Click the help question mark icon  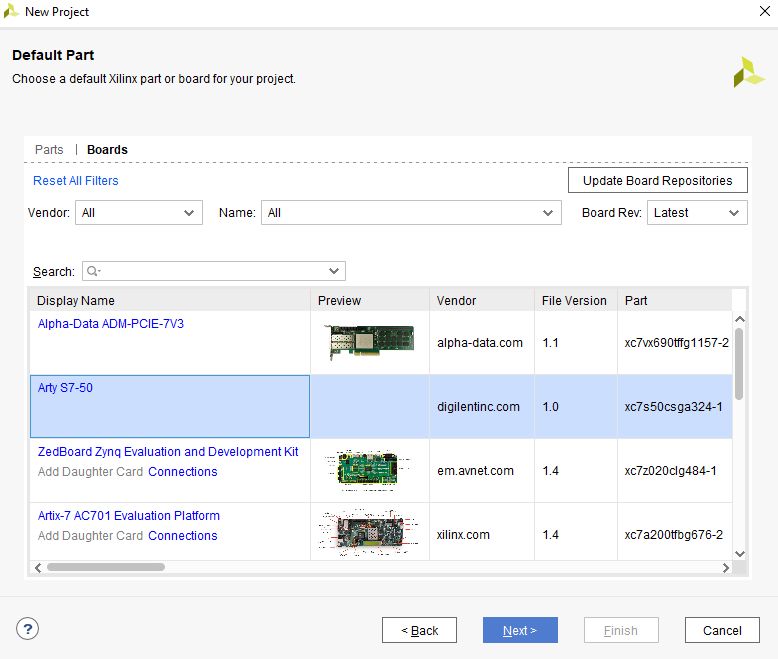click(x=27, y=629)
